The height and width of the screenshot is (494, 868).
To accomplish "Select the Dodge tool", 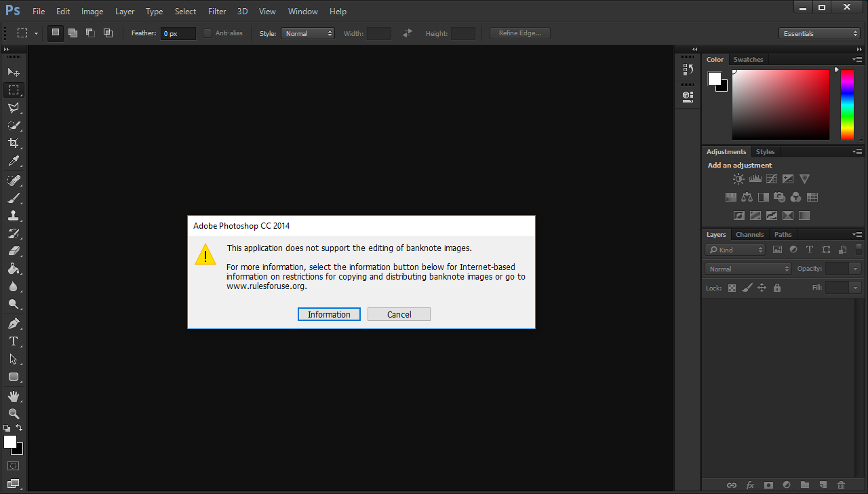I will point(14,305).
